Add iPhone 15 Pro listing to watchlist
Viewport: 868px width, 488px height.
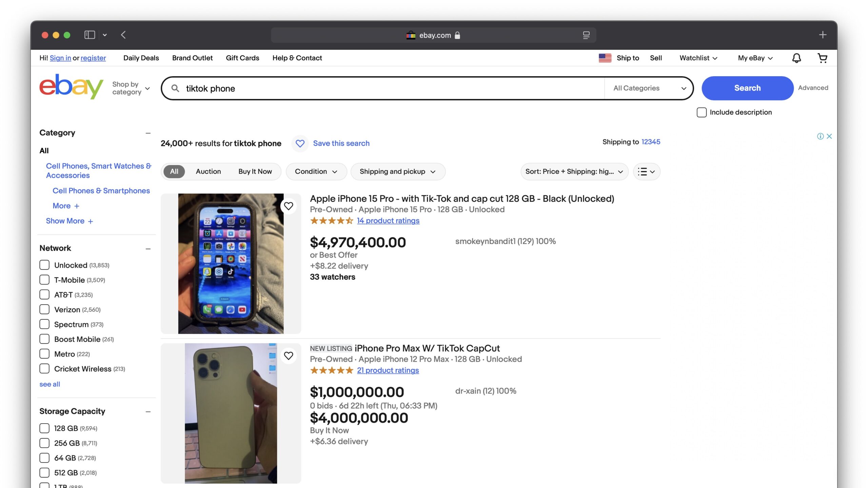click(x=289, y=206)
